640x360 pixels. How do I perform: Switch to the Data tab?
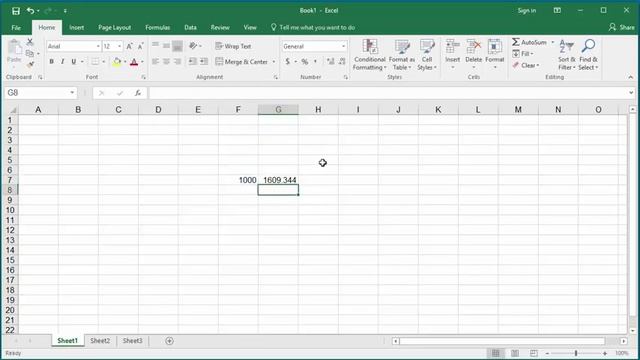click(190, 27)
